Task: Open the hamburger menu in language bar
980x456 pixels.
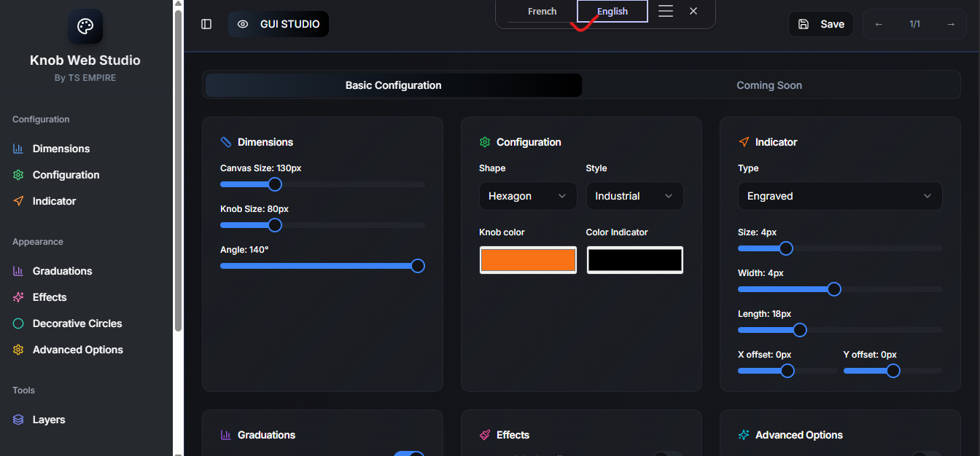Action: pyautogui.click(x=666, y=11)
